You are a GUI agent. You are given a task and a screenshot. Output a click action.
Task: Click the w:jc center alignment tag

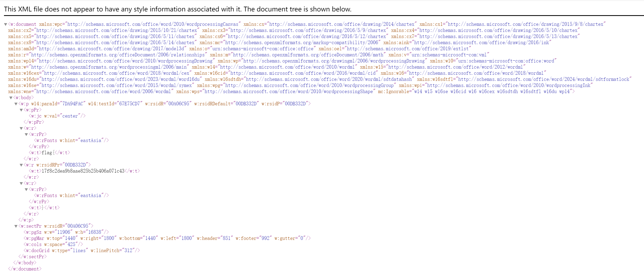pos(57,116)
